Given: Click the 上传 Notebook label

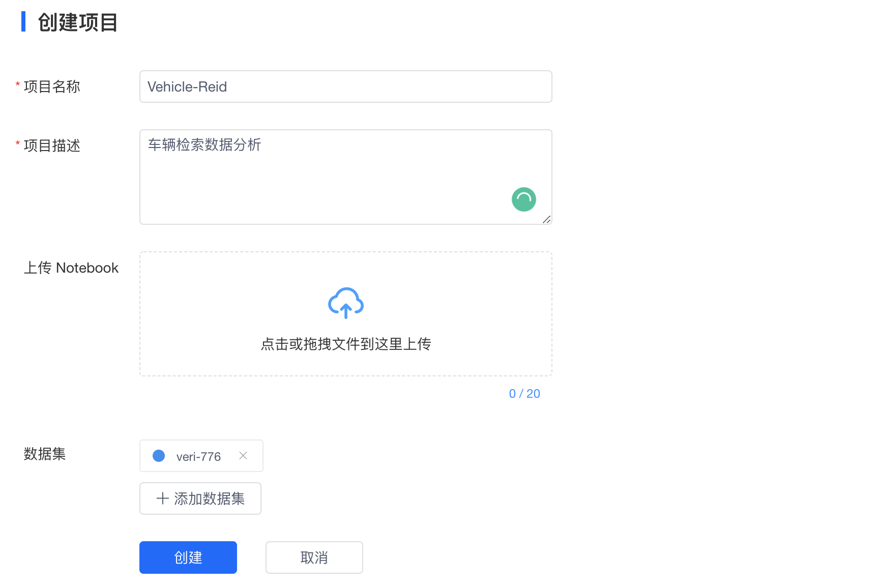Looking at the screenshot, I should tap(72, 267).
